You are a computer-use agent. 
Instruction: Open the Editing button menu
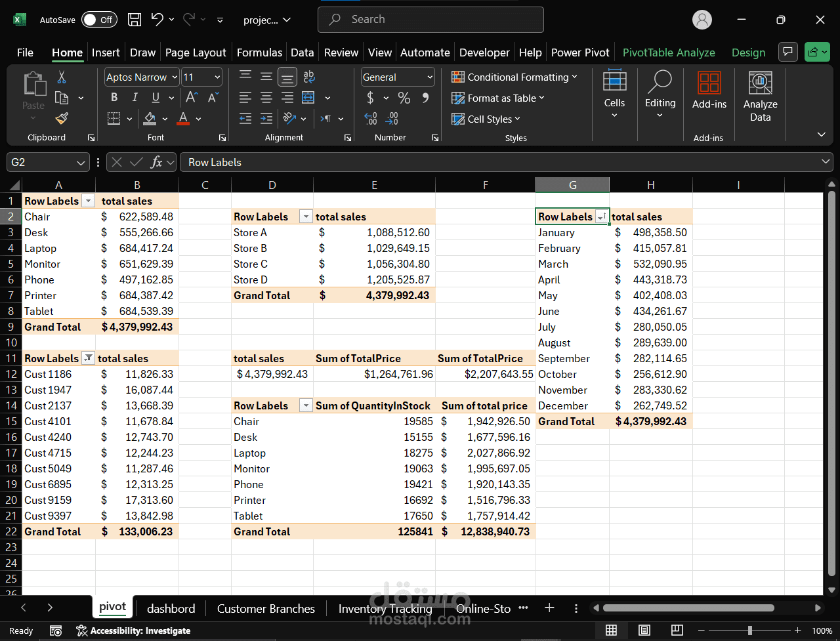point(660,95)
